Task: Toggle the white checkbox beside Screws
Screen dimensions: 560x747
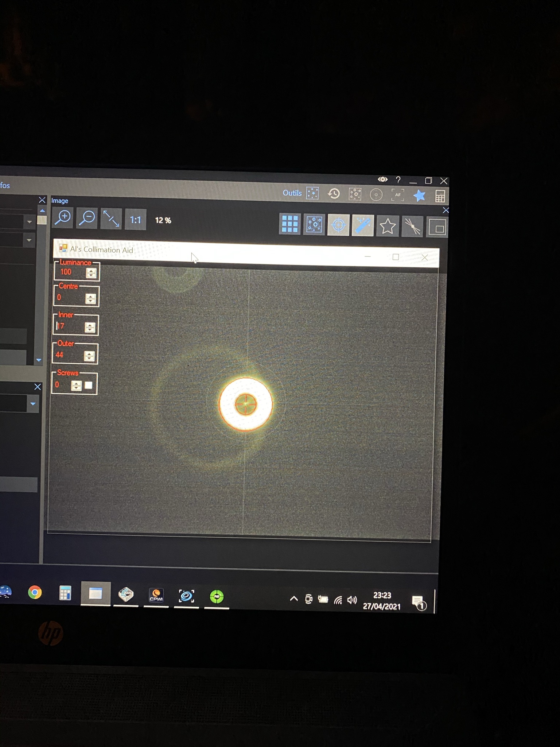Action: (88, 385)
